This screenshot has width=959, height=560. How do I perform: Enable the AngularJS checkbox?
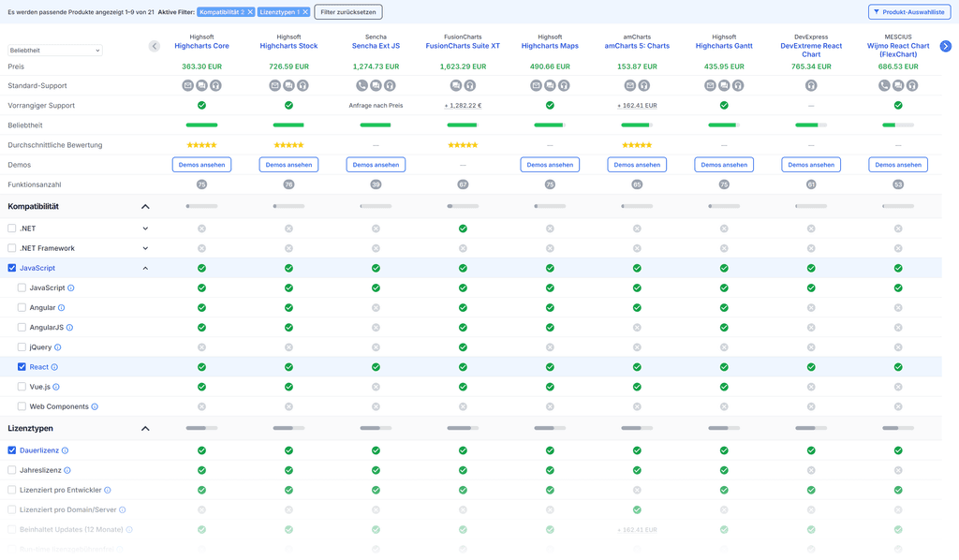tap(22, 327)
